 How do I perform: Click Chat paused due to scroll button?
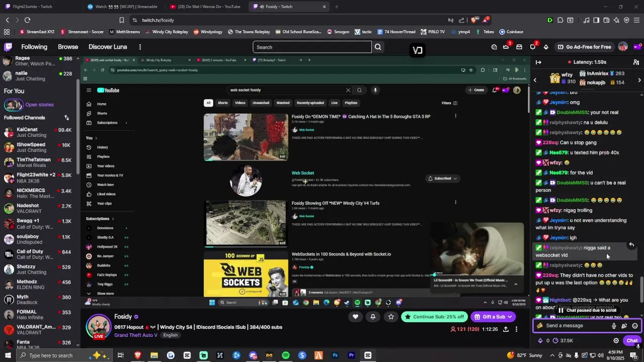click(x=587, y=310)
